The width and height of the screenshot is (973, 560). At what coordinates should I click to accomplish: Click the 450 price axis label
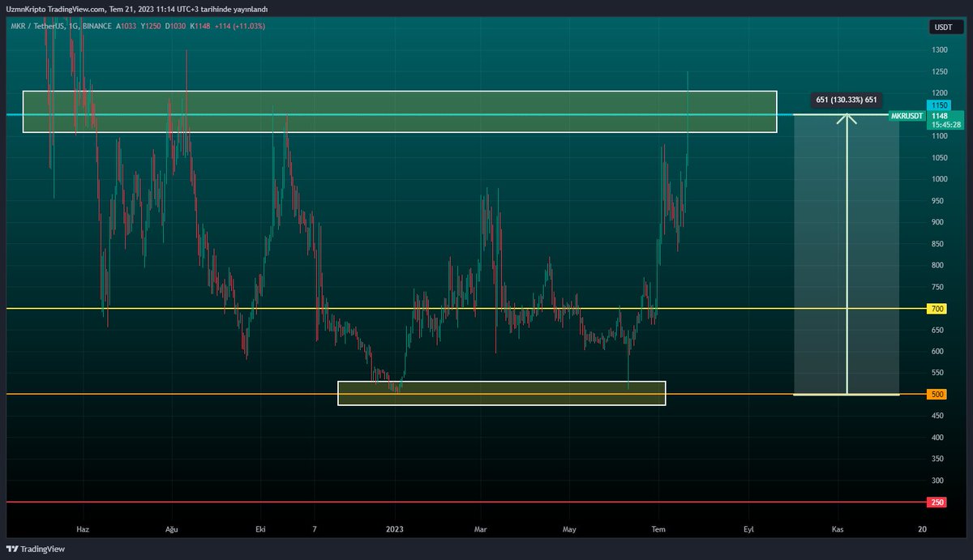point(937,416)
